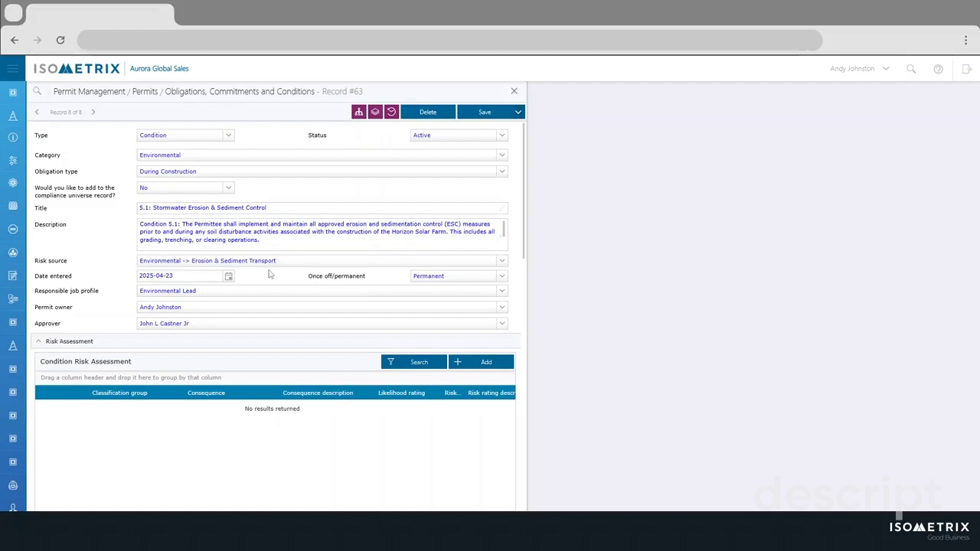Click the Description box scrollbar
Image resolution: width=980 pixels, height=551 pixels.
(504, 229)
